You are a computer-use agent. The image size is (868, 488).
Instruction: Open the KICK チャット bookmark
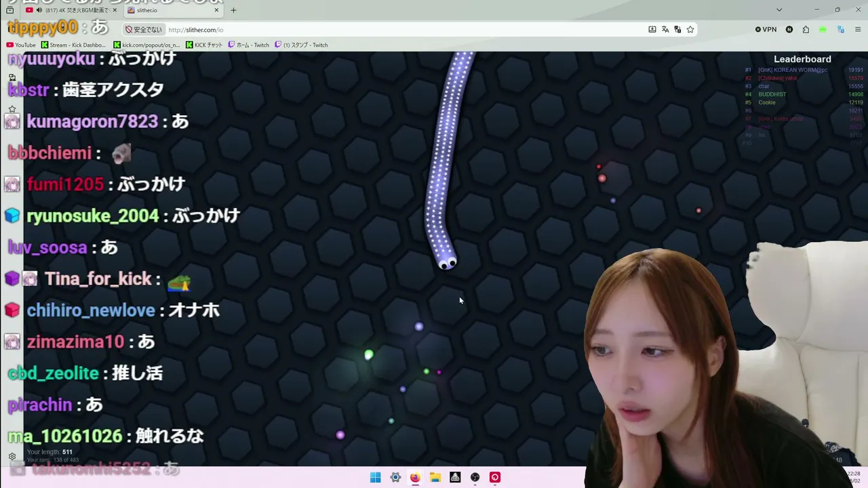point(204,45)
